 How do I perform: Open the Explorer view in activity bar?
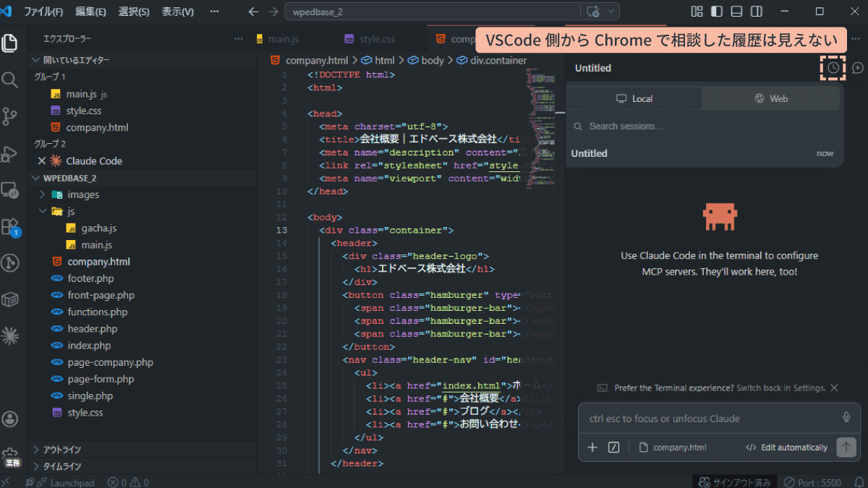tap(10, 43)
